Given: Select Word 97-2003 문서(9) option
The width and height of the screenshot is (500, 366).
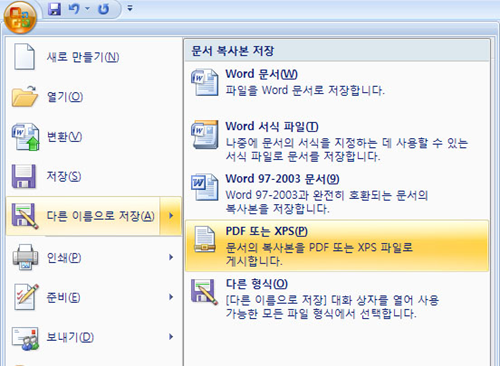Looking at the screenshot, I should point(282,179).
